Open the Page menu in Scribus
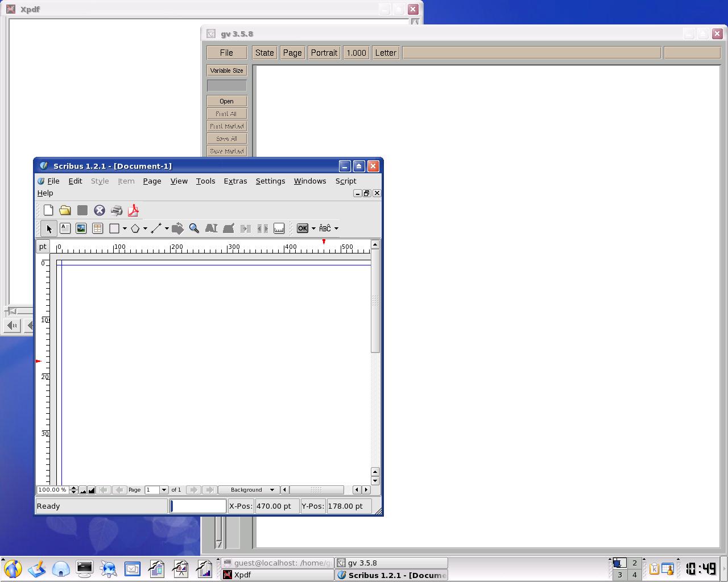The width and height of the screenshot is (728, 582). (152, 181)
